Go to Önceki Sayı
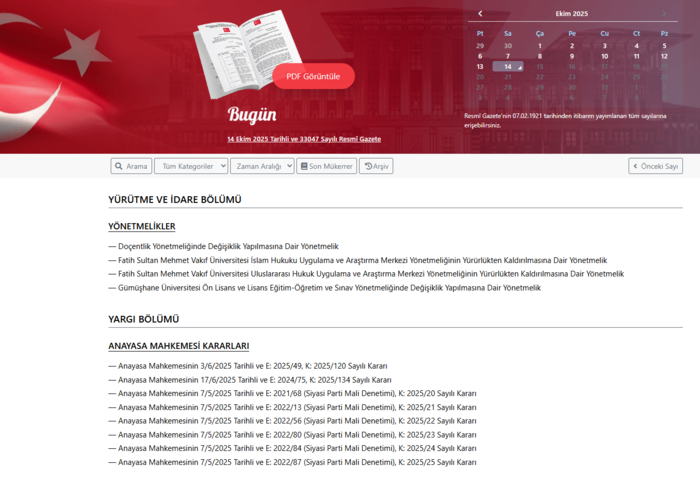Screen dimensions: 700x482 tap(656, 166)
